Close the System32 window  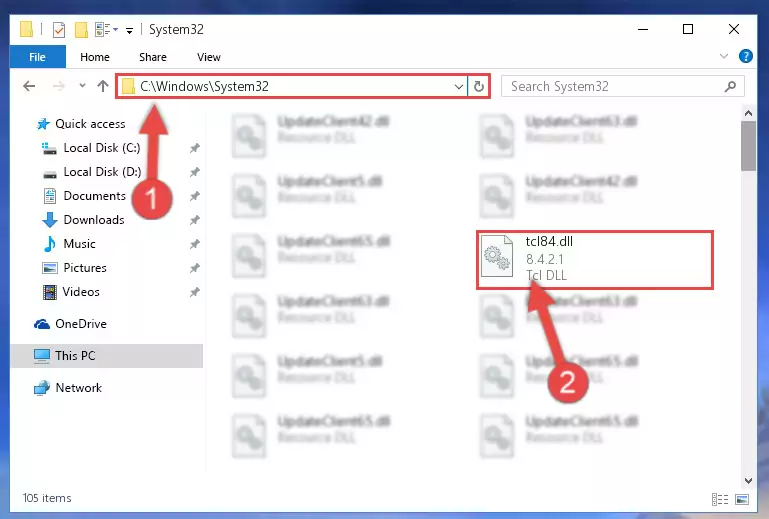click(734, 29)
